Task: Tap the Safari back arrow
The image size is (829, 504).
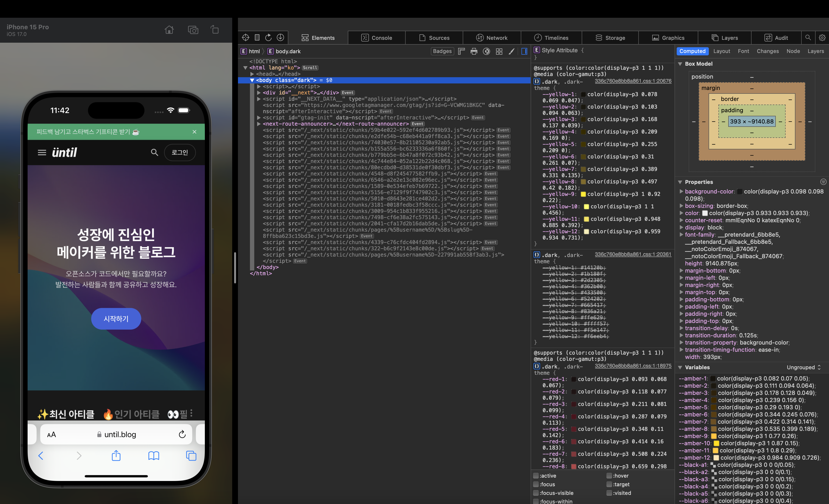Action: point(41,456)
